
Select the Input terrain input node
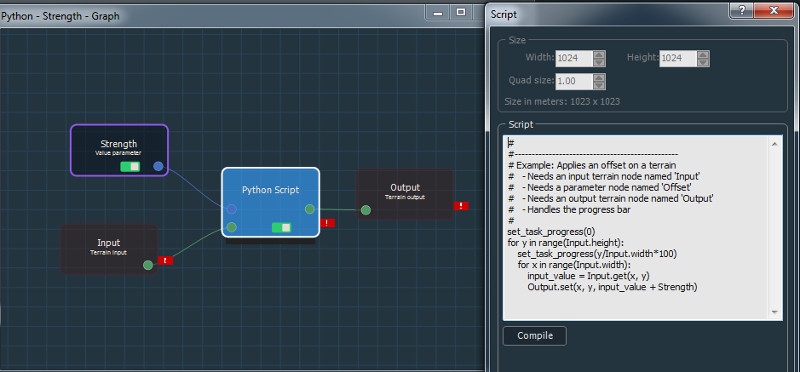click(109, 249)
